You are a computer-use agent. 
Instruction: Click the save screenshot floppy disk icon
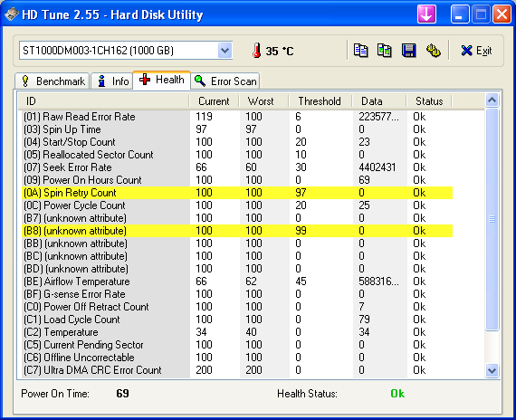[408, 51]
